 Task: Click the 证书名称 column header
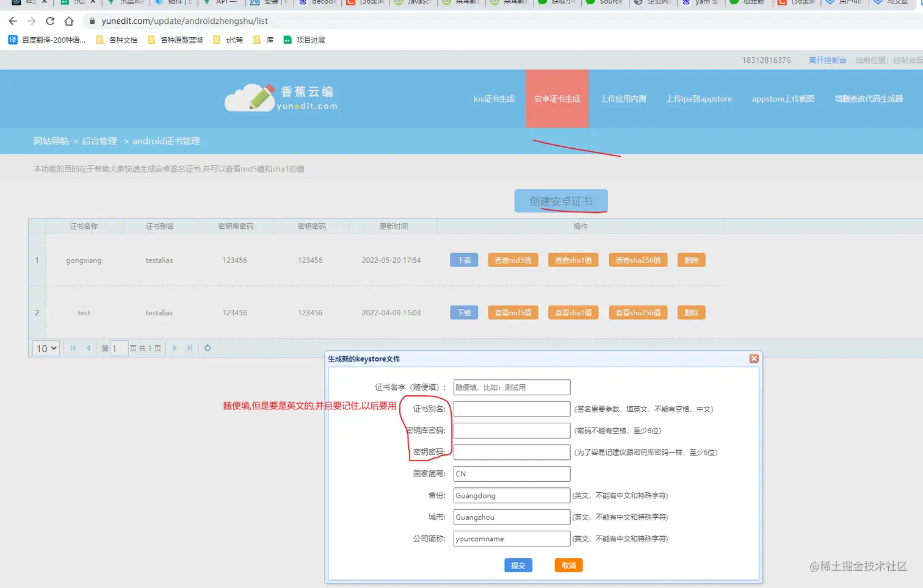pyautogui.click(x=84, y=226)
